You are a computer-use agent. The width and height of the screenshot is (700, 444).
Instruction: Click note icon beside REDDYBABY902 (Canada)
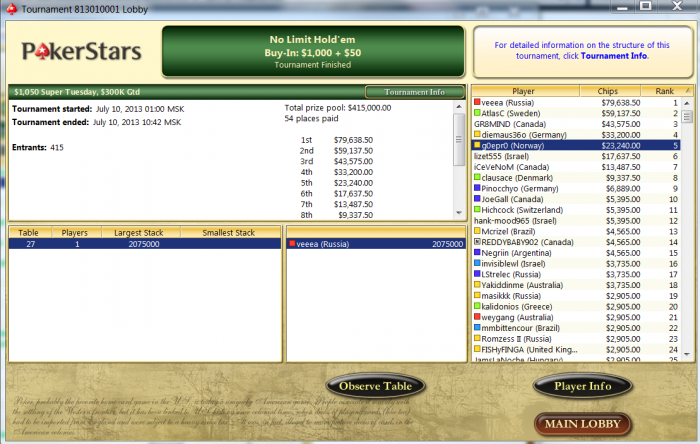pos(477,241)
